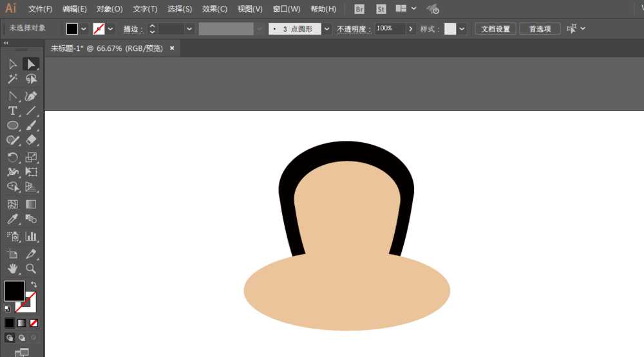Set paint mode to None

(33, 323)
